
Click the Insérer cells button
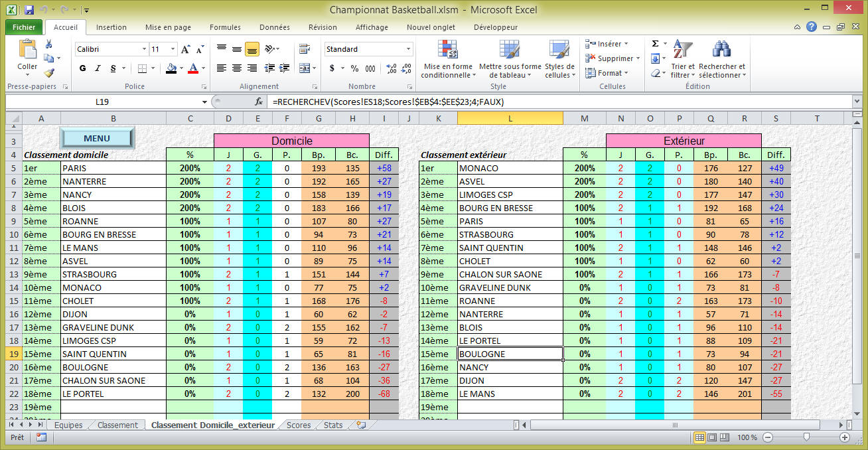pos(607,44)
